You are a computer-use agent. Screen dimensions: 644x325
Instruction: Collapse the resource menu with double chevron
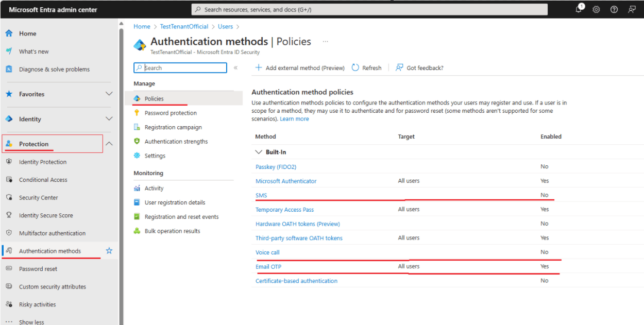tap(235, 68)
